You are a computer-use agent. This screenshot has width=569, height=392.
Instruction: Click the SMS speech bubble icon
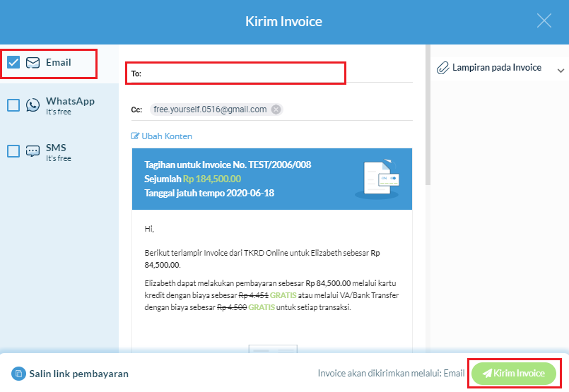pos(33,151)
